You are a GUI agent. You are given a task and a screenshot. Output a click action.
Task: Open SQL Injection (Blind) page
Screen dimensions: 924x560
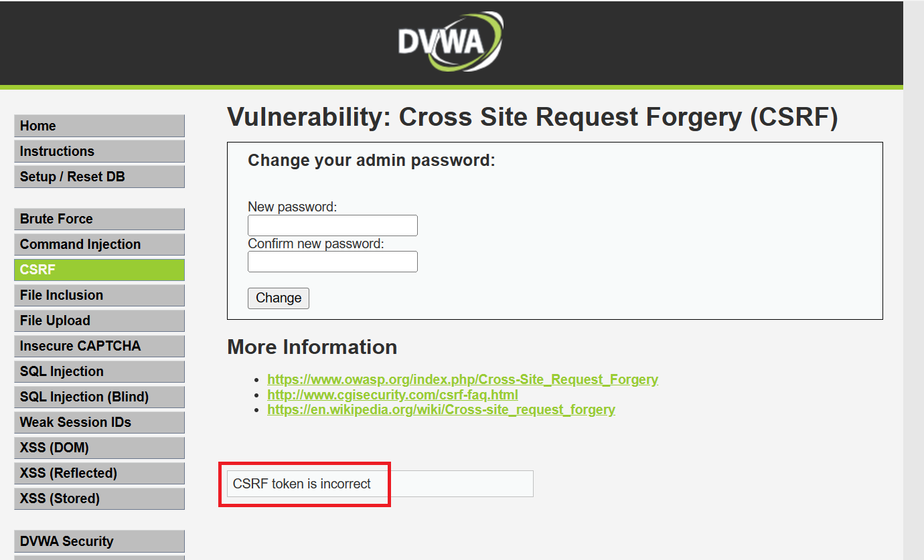click(99, 397)
